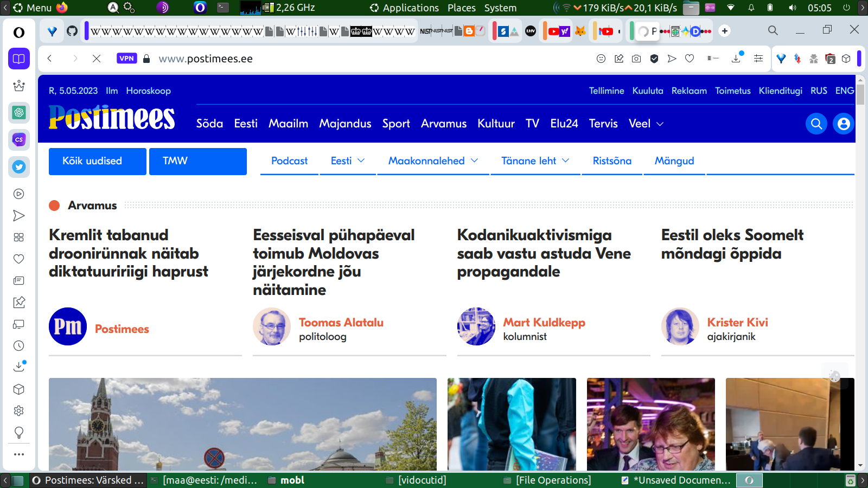This screenshot has height=488, width=868.
Task: Expand the Maakonnalehed dropdown
Action: (433, 161)
